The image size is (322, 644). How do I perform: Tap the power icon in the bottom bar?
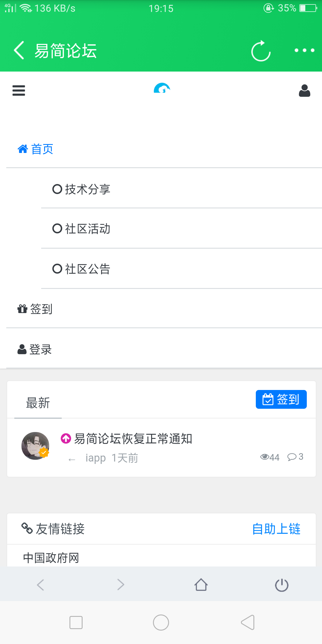click(281, 585)
